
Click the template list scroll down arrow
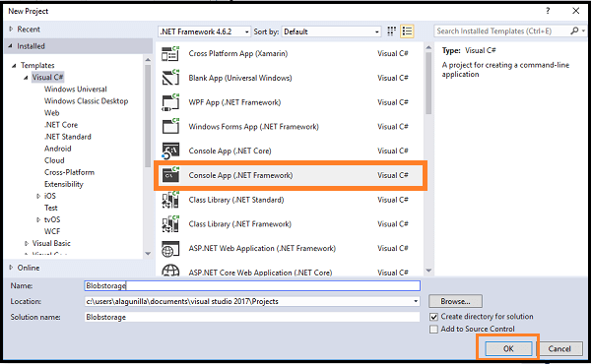(x=428, y=271)
